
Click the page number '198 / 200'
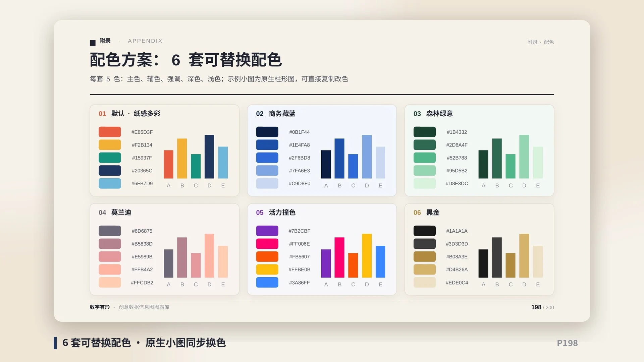point(542,307)
